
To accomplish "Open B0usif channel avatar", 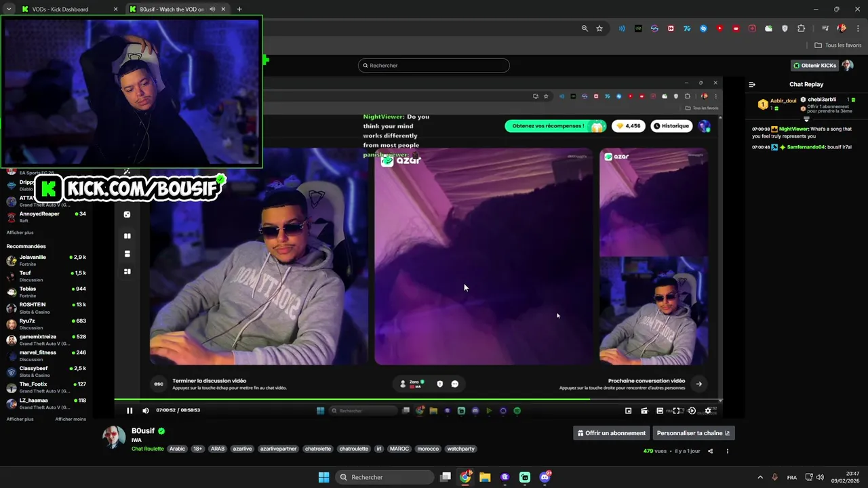I will (x=114, y=438).
